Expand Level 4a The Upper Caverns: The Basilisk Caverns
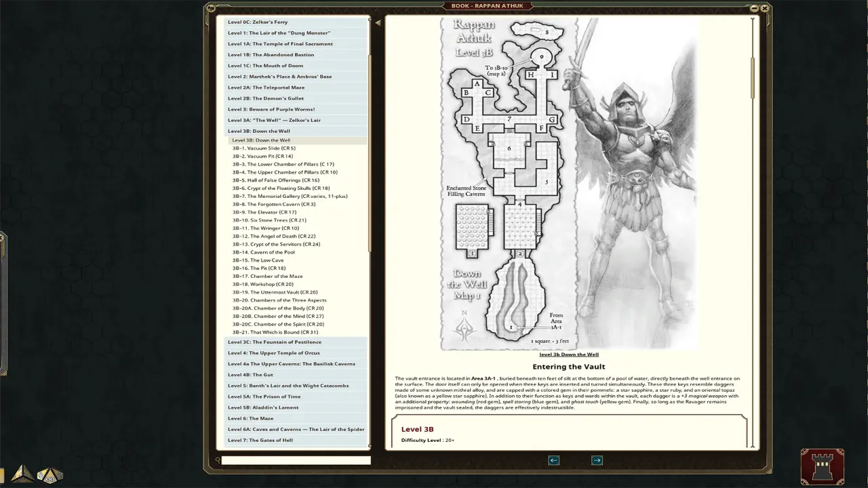The image size is (868, 488). [x=296, y=364]
